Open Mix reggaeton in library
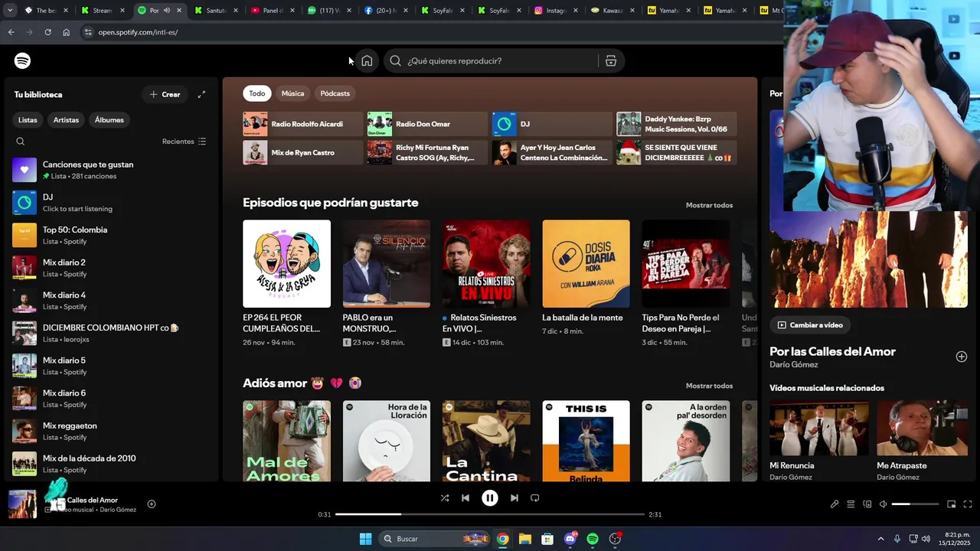This screenshot has width=980, height=551. pos(109,431)
